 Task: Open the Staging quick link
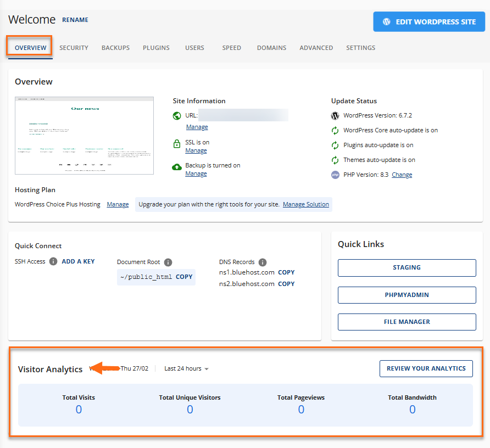tap(407, 268)
